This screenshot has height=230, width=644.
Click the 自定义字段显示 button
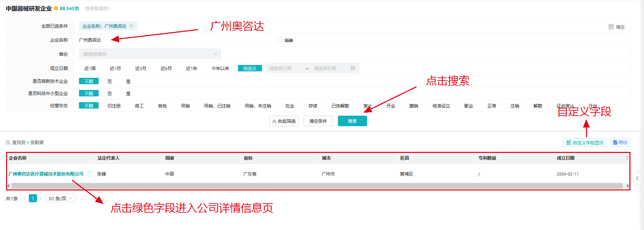pyautogui.click(x=585, y=142)
